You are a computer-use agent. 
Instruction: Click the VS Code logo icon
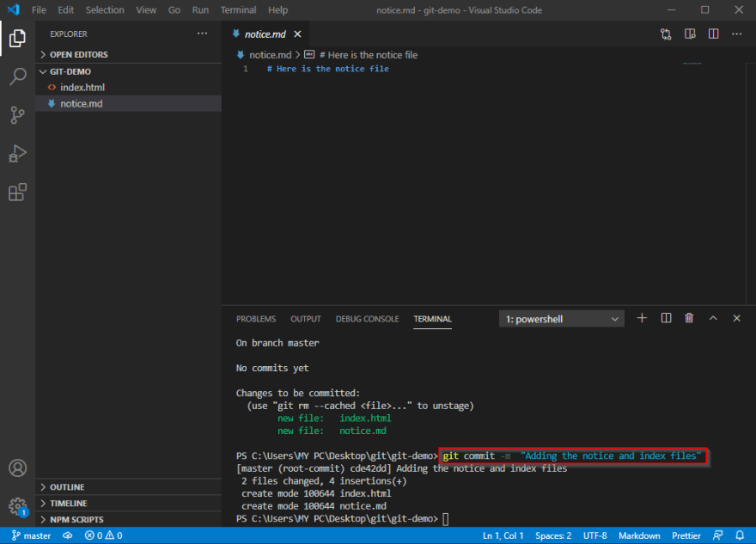pos(14,9)
